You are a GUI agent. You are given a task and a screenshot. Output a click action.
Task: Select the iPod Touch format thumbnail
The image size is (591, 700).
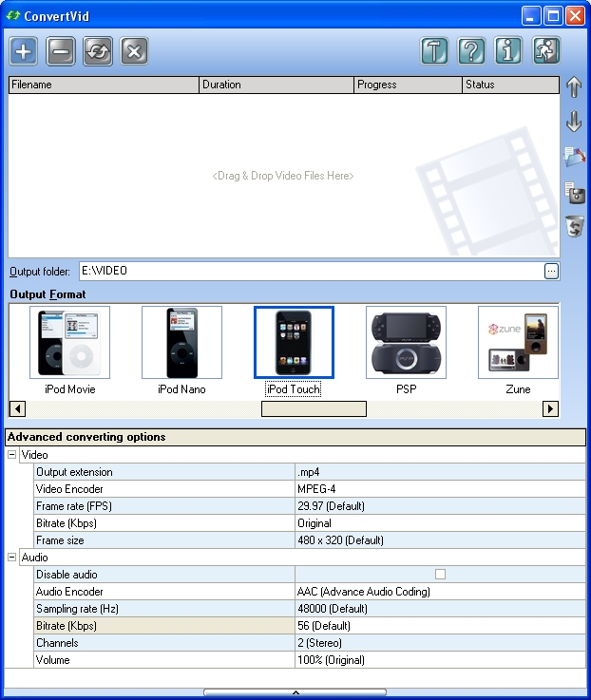pos(294,343)
